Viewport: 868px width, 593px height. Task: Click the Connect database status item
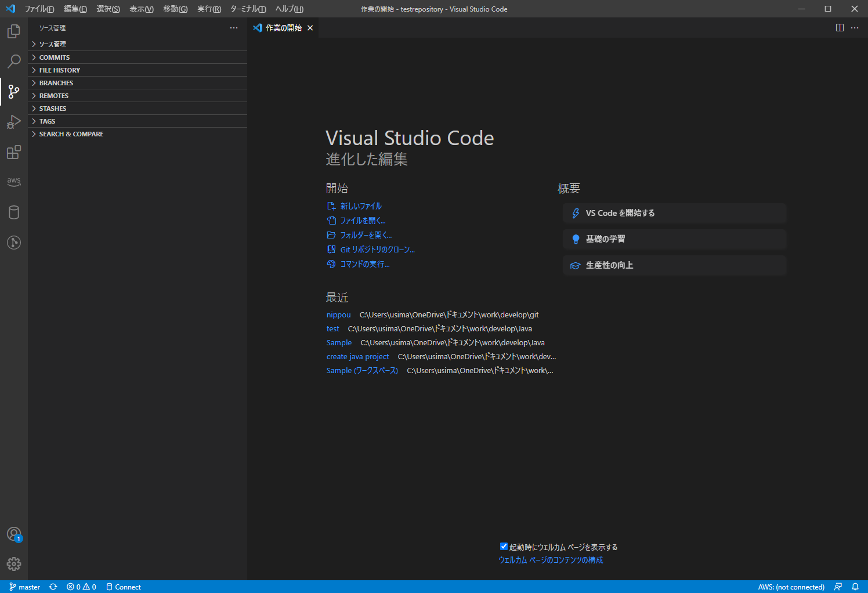(x=124, y=587)
